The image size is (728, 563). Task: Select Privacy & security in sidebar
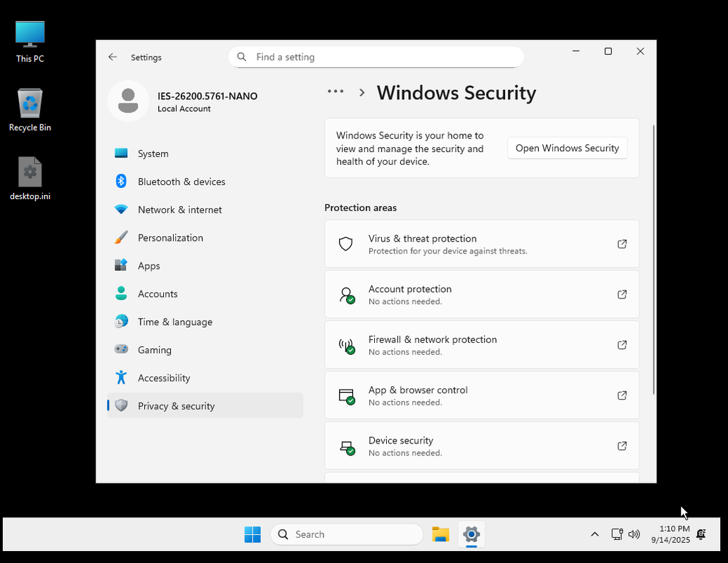[x=205, y=406]
